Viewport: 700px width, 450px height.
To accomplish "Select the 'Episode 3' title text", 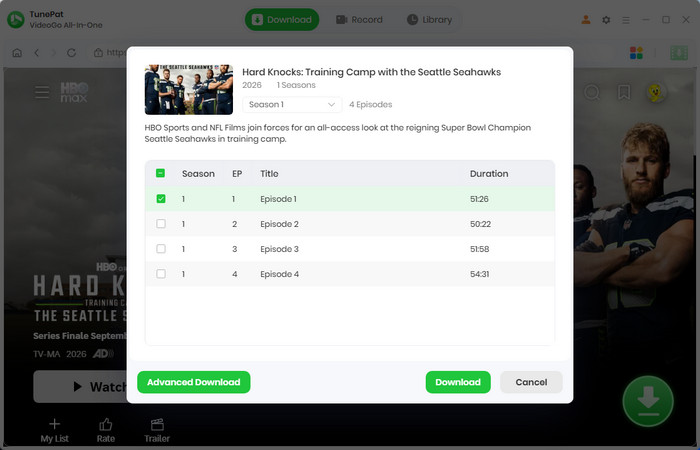I will tap(279, 249).
